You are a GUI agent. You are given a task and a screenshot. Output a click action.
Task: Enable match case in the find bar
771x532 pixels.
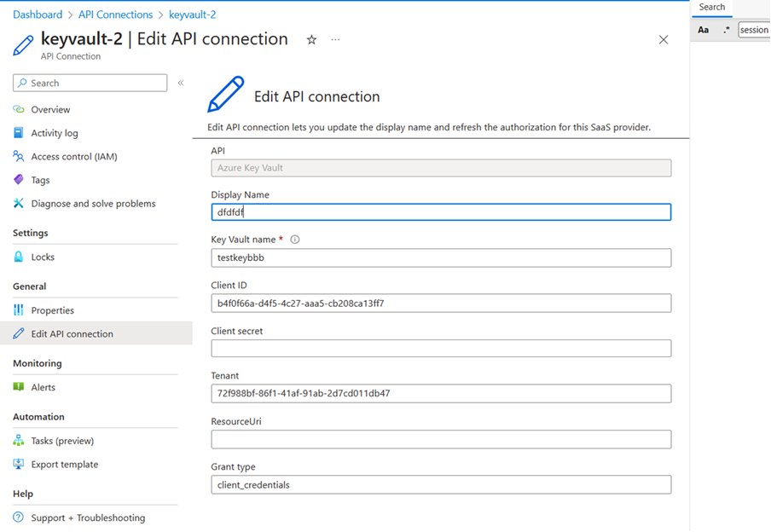tap(702, 29)
